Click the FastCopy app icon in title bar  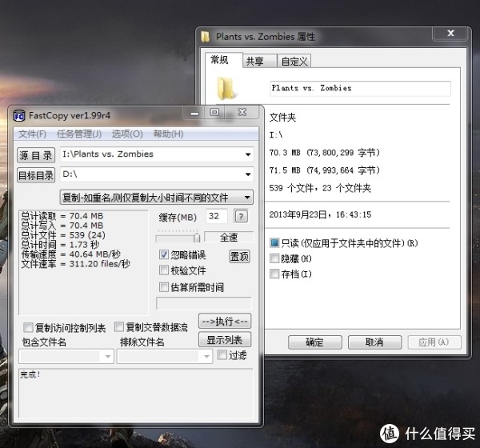(x=19, y=115)
